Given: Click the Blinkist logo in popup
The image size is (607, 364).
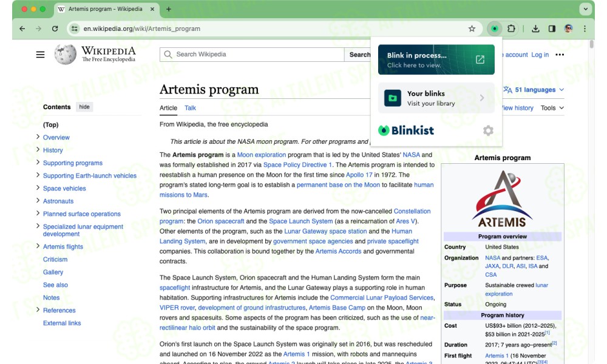Looking at the screenshot, I should point(406,130).
